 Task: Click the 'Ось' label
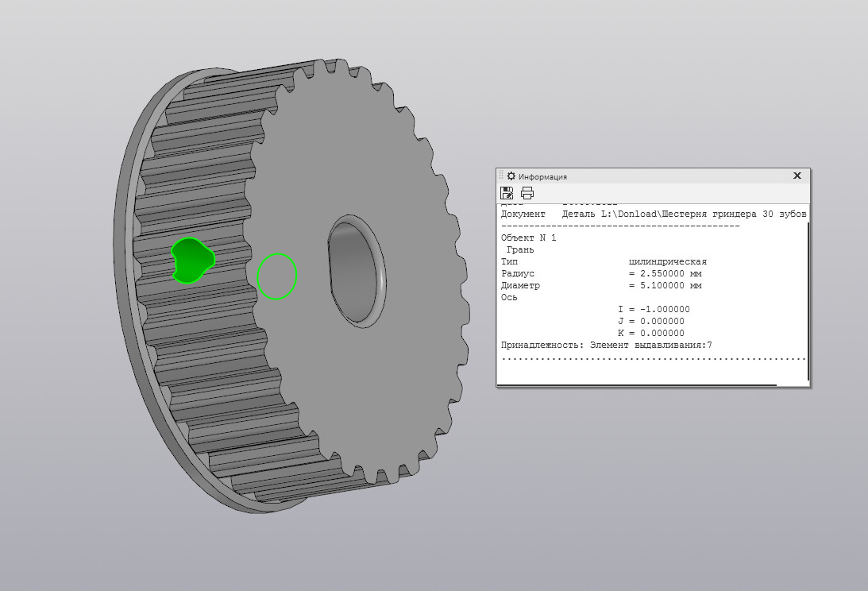coord(509,297)
